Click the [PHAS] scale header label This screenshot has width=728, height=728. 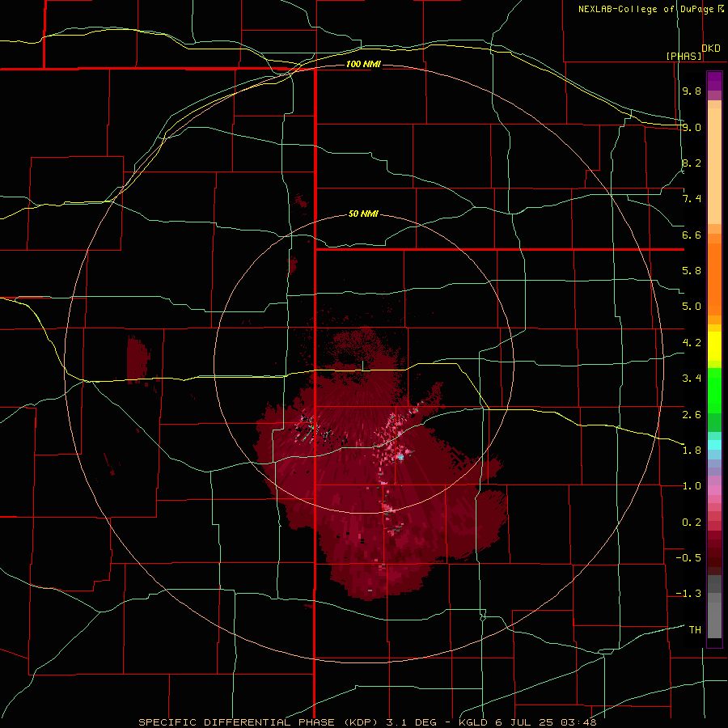[684, 56]
